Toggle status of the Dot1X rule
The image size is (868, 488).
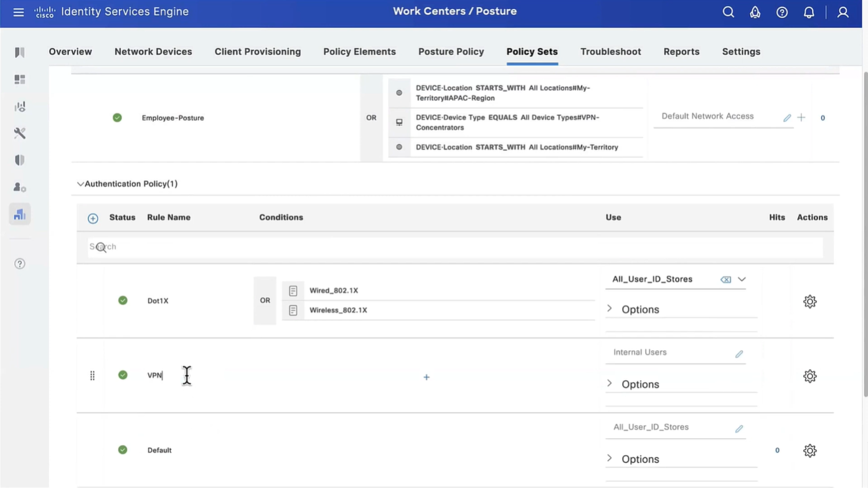pos(123,300)
